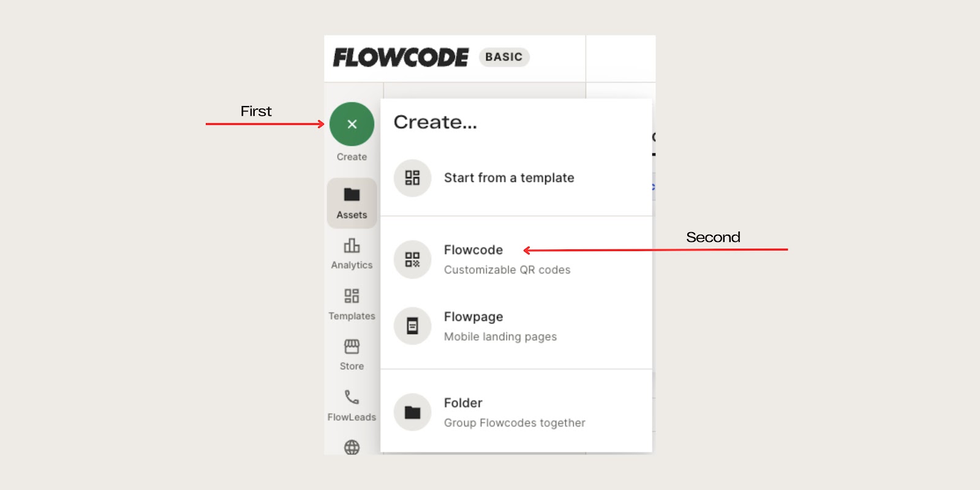Select Flowpage for mobile landing pages
980x490 pixels.
473,317
